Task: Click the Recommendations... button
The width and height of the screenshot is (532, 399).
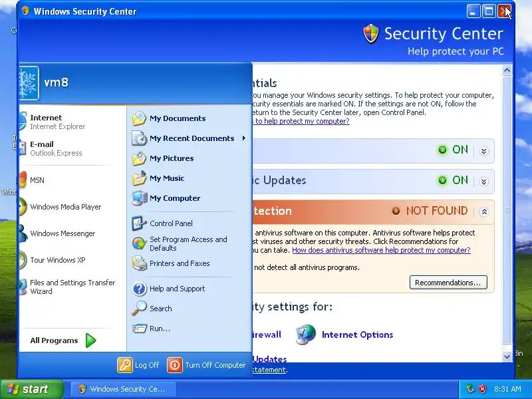Action: (448, 282)
